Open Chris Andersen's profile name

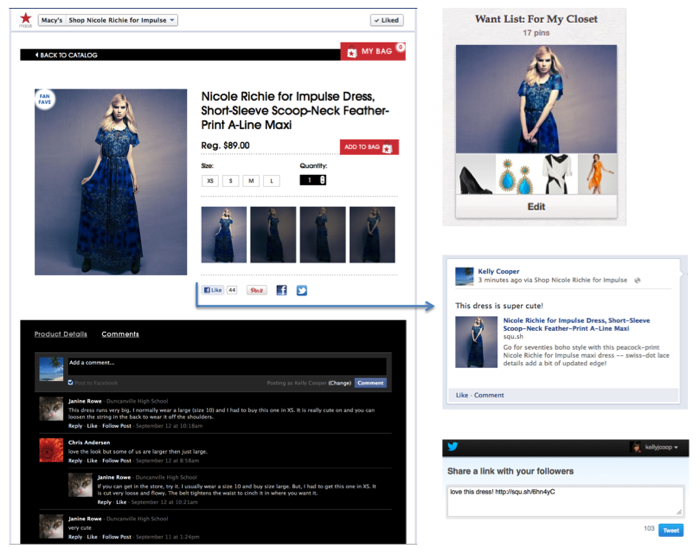89,443
